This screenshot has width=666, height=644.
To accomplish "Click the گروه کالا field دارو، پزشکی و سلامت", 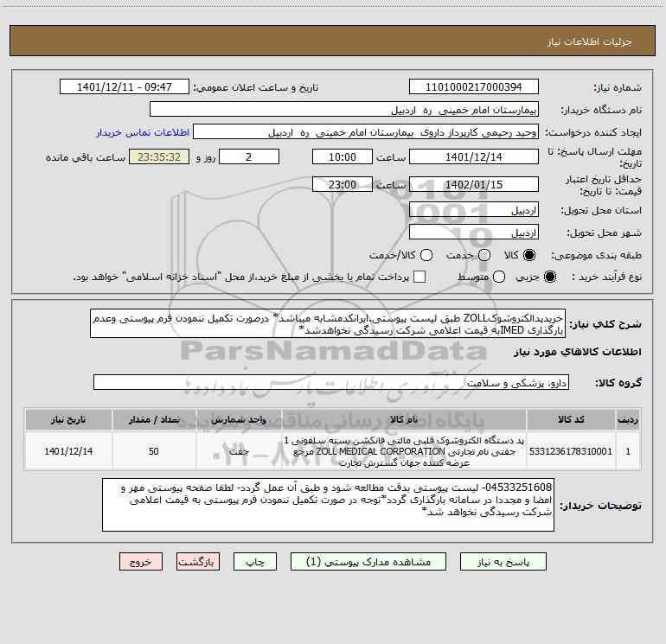I will tap(331, 382).
